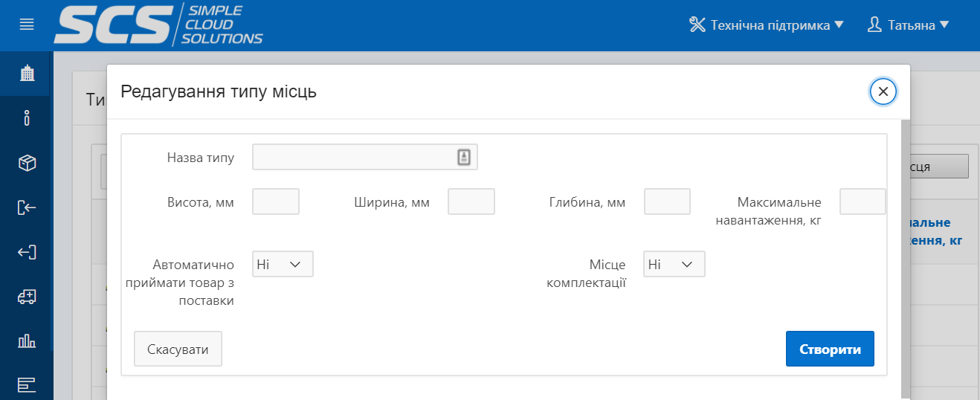Screen dimensions: 980x400
Task: Click the user profile icon near Татьяна
Action: (874, 25)
